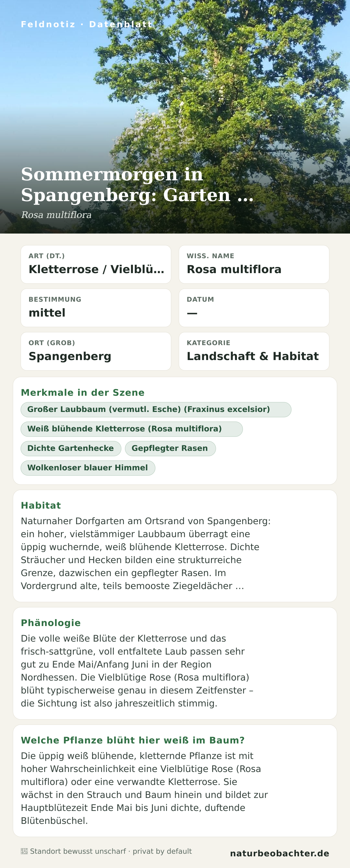Click the Dichte Gartenhecke tag
This screenshot has width=350, height=868.
coord(71,449)
